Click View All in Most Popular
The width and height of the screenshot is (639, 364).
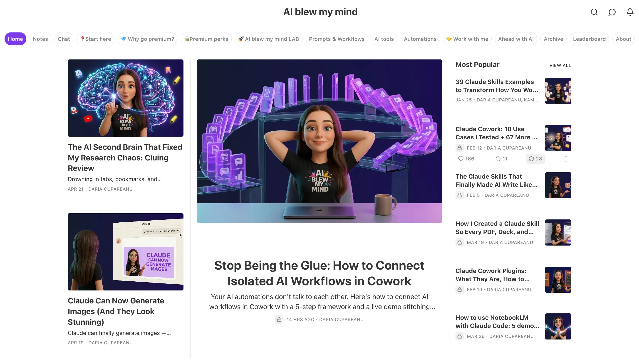(560, 65)
